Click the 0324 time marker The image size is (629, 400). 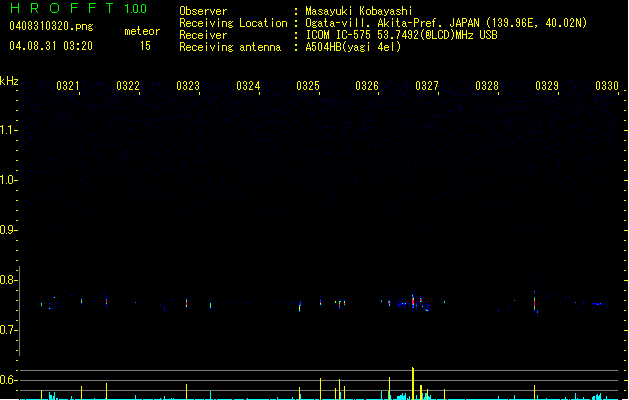248,86
